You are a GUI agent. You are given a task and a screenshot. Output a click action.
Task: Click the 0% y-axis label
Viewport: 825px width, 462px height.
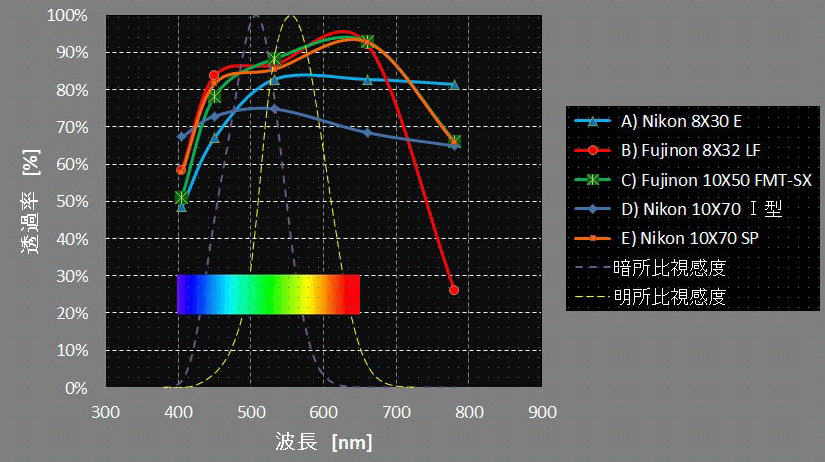(x=76, y=388)
